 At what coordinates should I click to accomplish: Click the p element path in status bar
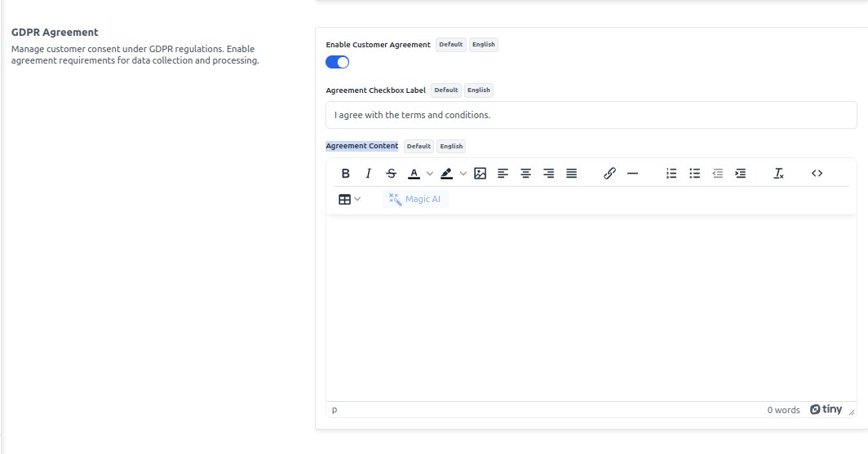click(x=334, y=410)
